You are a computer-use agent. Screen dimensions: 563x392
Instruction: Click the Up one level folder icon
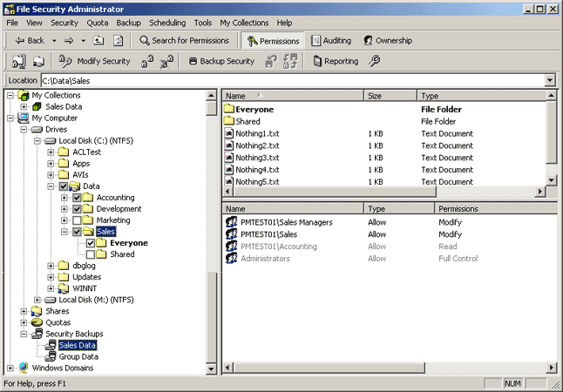[98, 41]
